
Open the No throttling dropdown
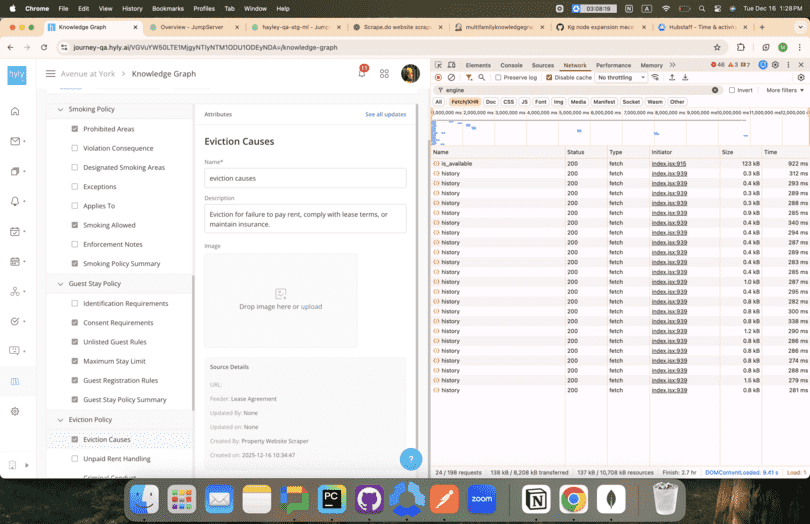pos(621,77)
